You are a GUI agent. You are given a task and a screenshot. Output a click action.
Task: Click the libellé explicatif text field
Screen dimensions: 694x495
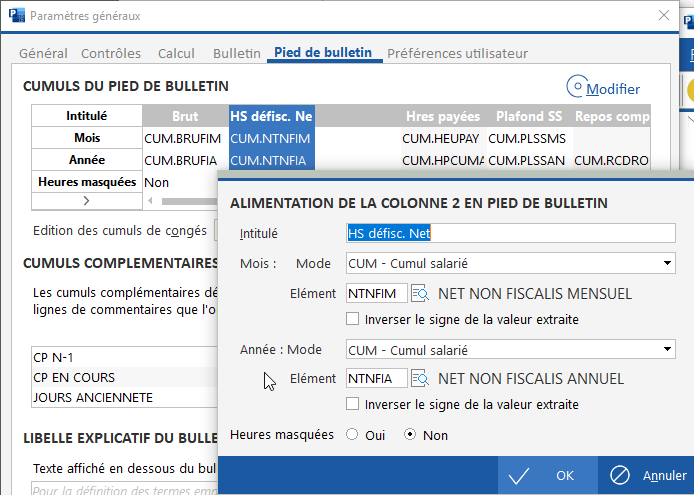tap(125, 488)
